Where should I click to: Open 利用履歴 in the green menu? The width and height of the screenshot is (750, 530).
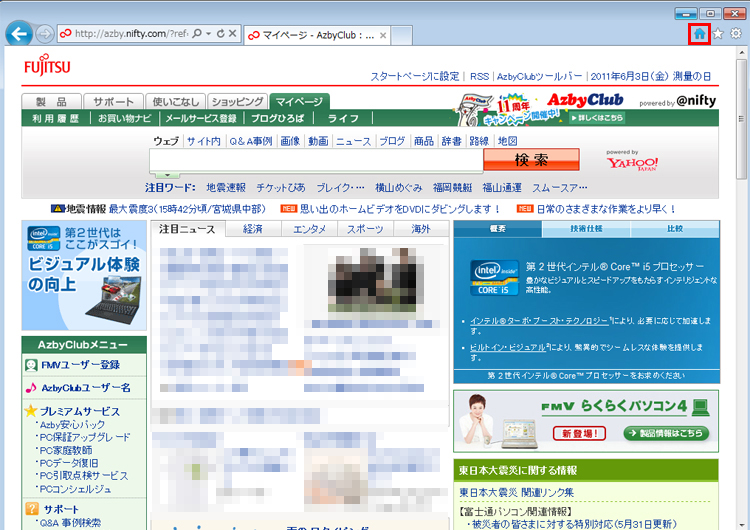click(55, 118)
